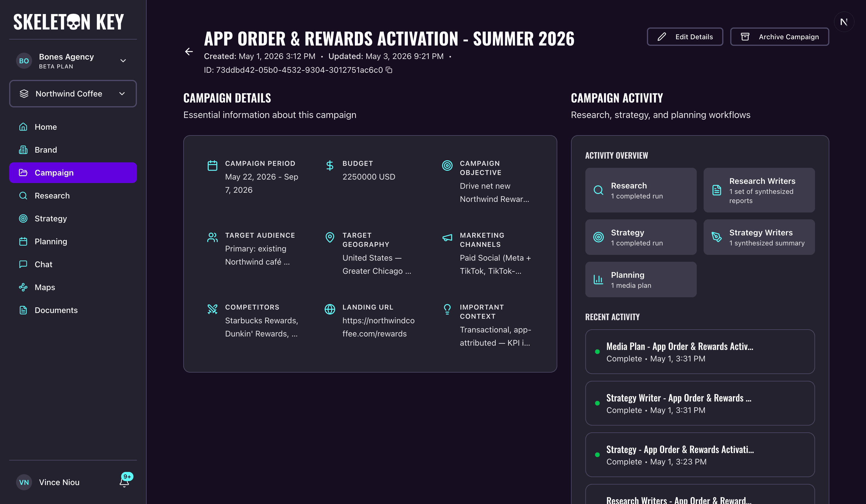Click Competitors value Starbucks Rewards
Viewport: 866px width, 504px height.
[261, 327]
